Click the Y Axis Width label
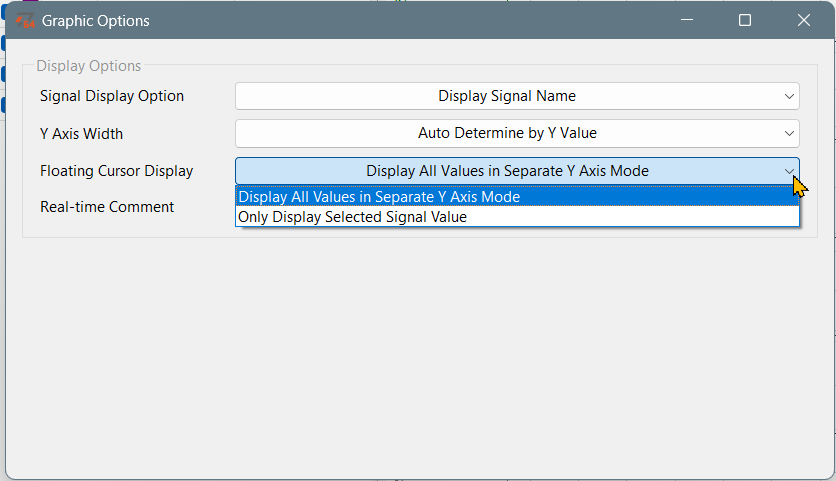 pos(82,133)
